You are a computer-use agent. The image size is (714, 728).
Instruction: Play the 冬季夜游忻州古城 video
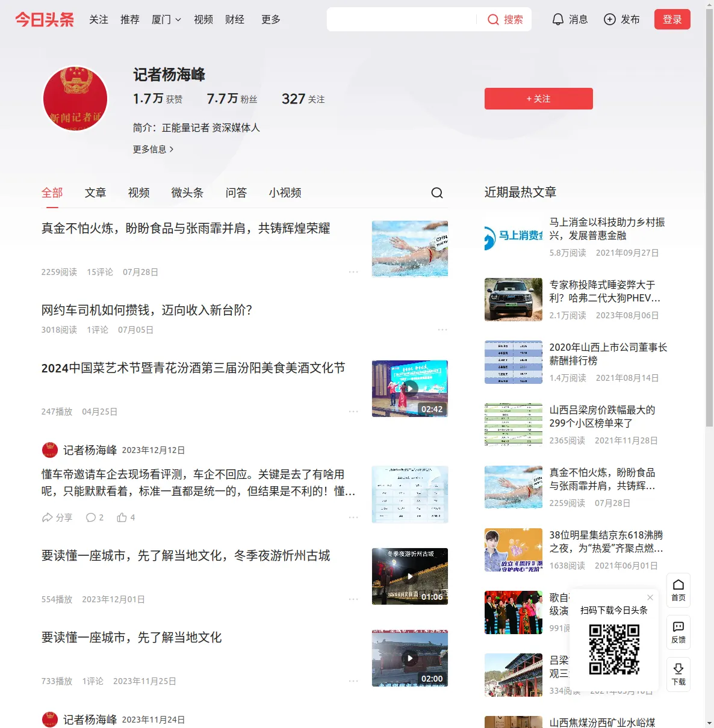click(x=410, y=576)
